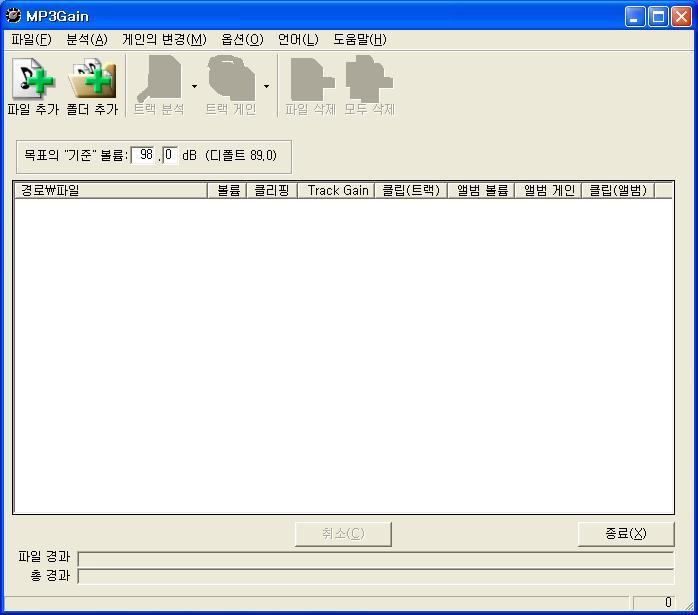Expand the Track Gain dropdown arrow
The height and width of the screenshot is (615, 698).
tap(266, 86)
